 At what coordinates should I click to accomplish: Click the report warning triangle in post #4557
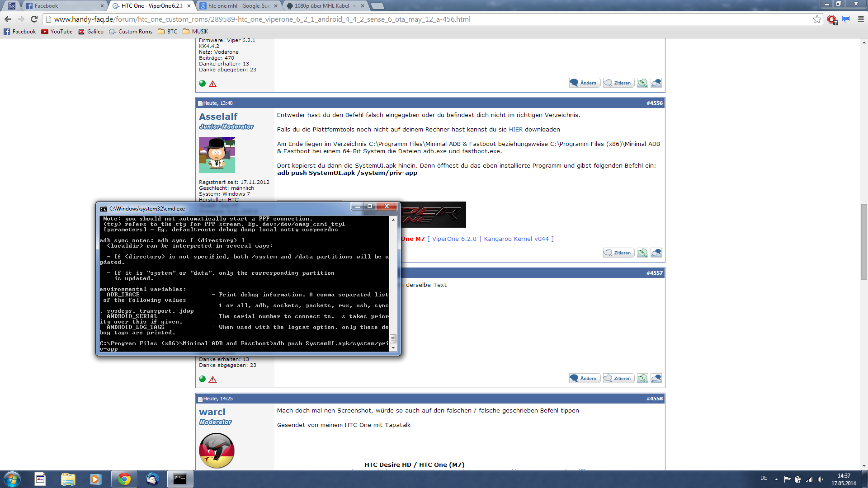213,379
